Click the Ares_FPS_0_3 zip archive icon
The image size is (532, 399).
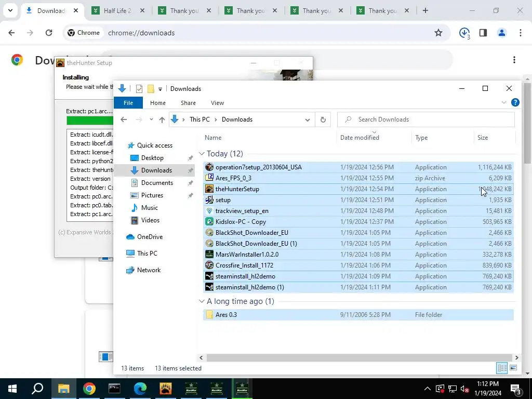click(209, 178)
